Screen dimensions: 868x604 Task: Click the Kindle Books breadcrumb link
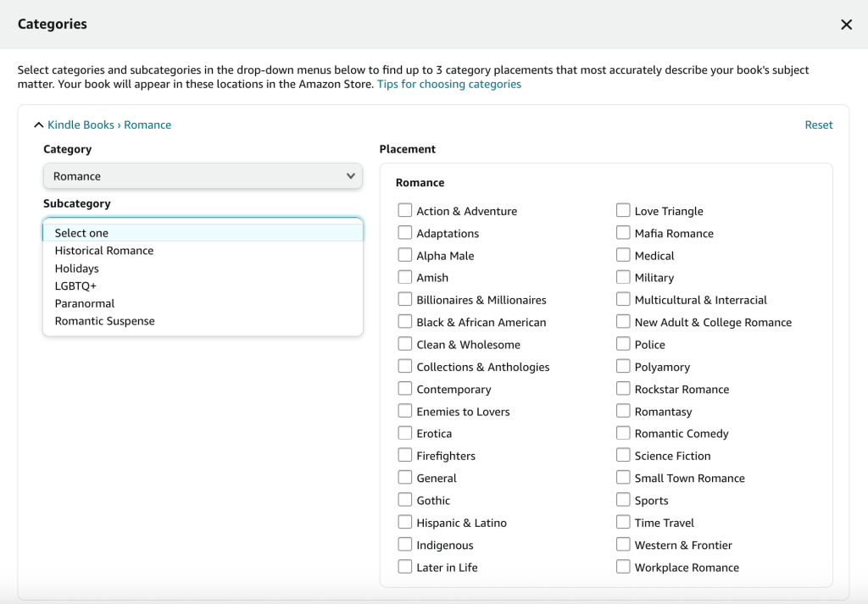[81, 125]
